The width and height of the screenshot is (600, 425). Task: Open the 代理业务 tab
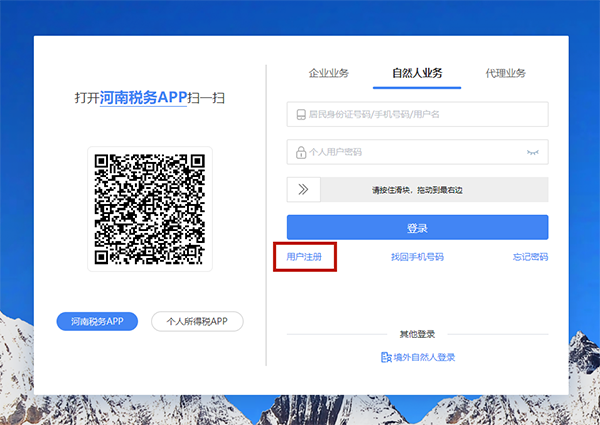click(x=505, y=73)
